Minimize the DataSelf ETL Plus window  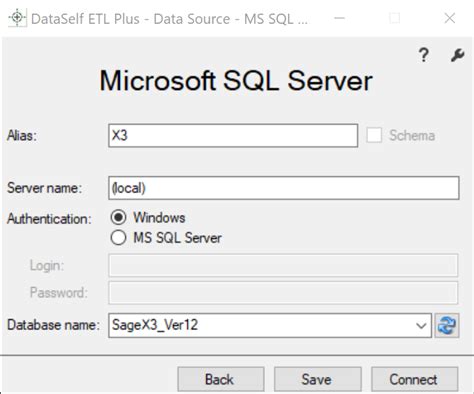(x=339, y=18)
